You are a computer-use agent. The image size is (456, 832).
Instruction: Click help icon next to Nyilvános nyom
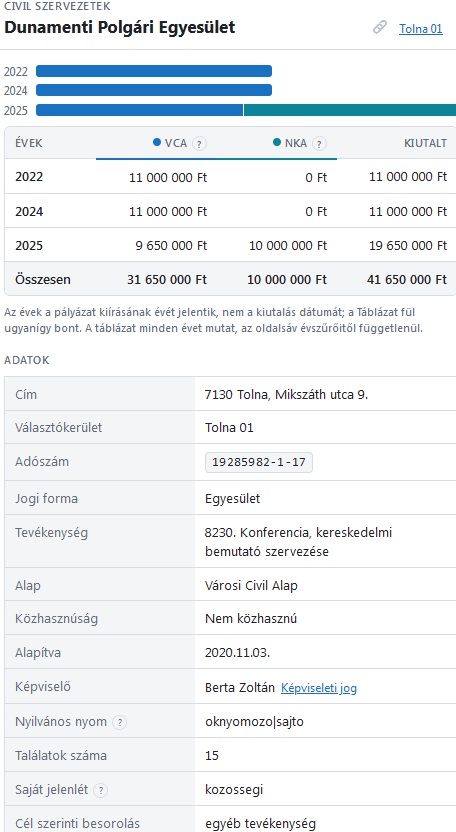point(120,722)
